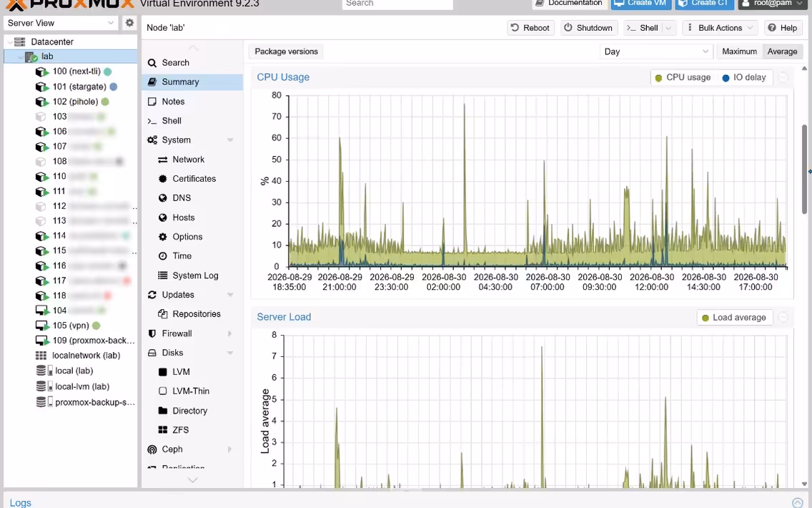Click the Shutdown button
Screen dimensions: 812x508
(588, 28)
